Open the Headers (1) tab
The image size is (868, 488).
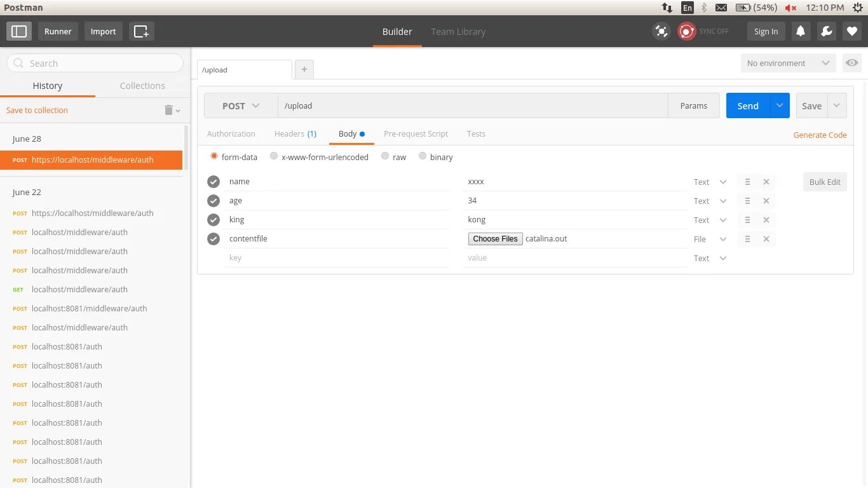point(295,133)
